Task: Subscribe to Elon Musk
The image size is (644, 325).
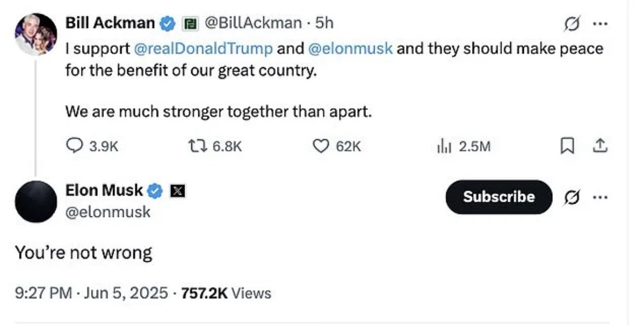Action: [x=499, y=197]
